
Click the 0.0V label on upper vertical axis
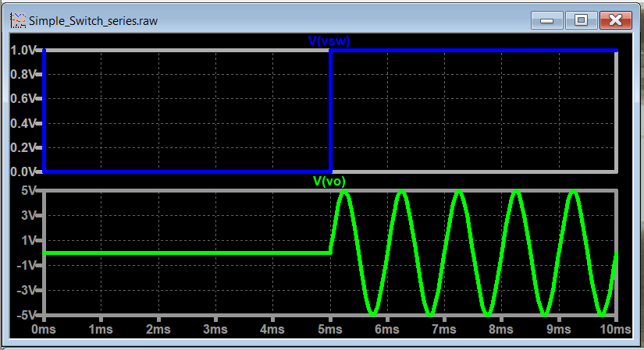[23, 171]
